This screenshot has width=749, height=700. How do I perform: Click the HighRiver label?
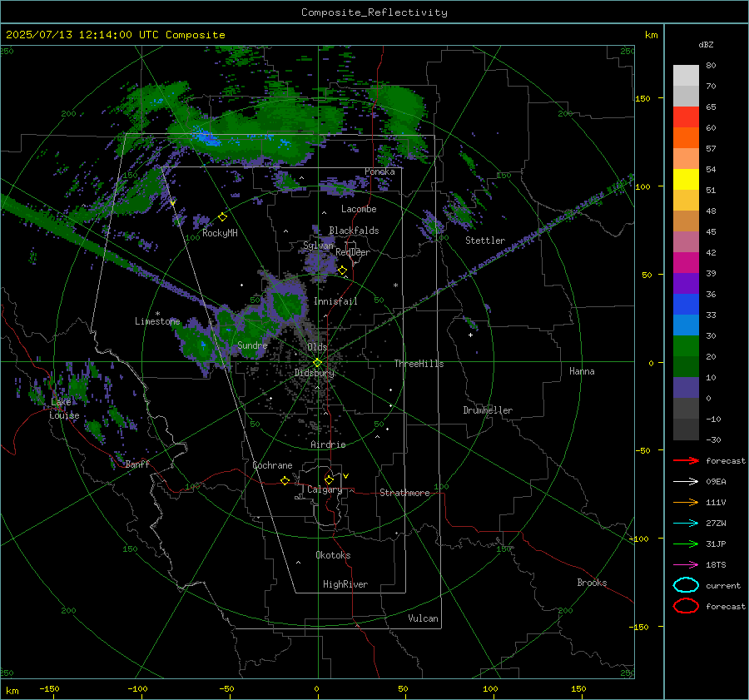coord(345,584)
